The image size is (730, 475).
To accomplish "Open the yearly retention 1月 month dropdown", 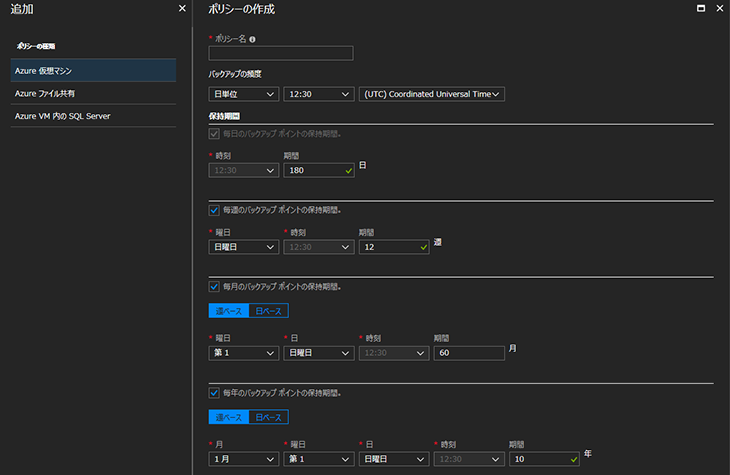I will [243, 458].
